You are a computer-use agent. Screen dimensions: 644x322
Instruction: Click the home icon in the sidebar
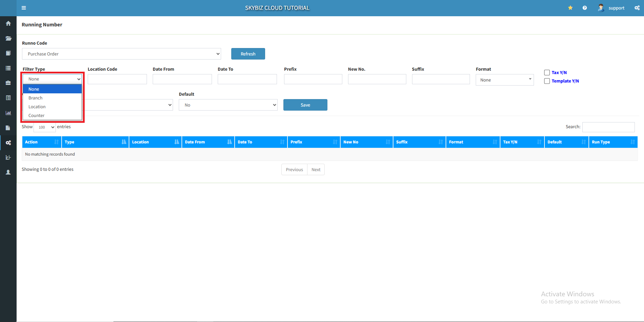click(x=8, y=23)
